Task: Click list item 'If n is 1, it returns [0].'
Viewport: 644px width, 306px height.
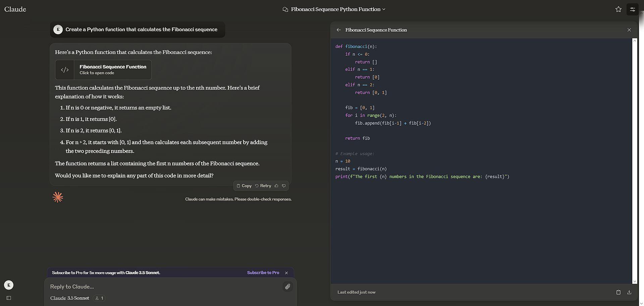Action: pyautogui.click(x=91, y=119)
